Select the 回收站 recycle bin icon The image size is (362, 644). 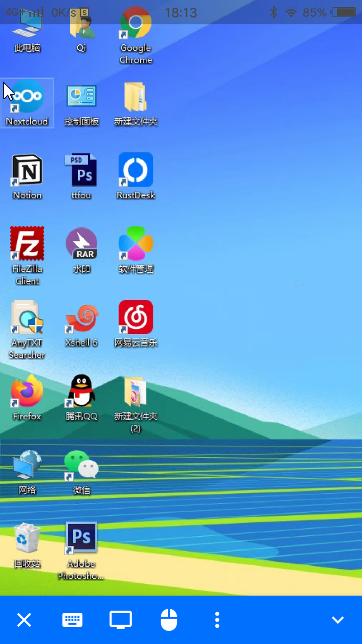pos(27,546)
